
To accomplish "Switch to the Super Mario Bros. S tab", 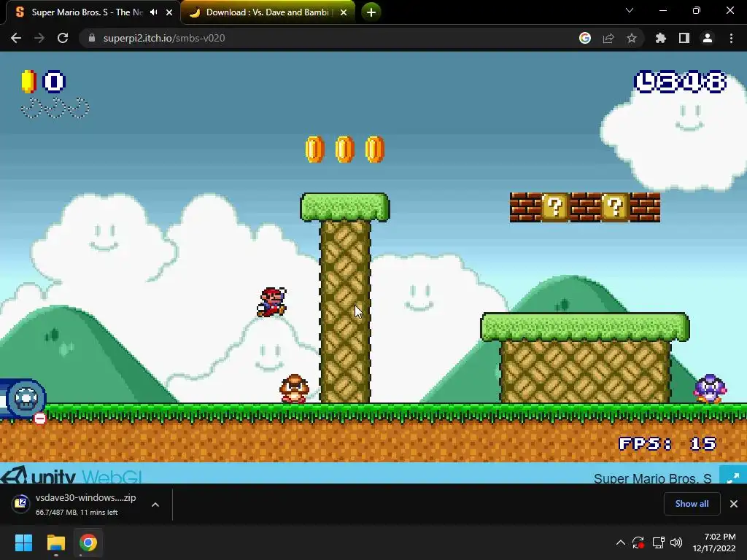I will point(87,12).
